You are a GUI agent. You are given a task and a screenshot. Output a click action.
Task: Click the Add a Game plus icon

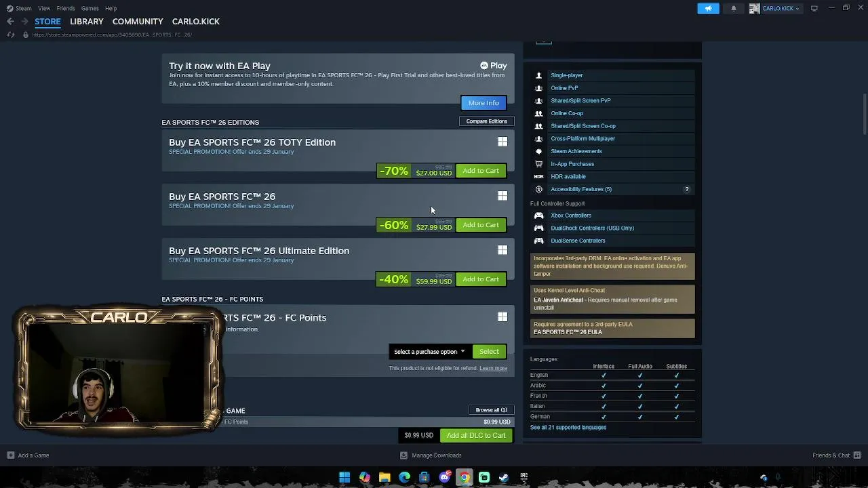[x=10, y=455]
